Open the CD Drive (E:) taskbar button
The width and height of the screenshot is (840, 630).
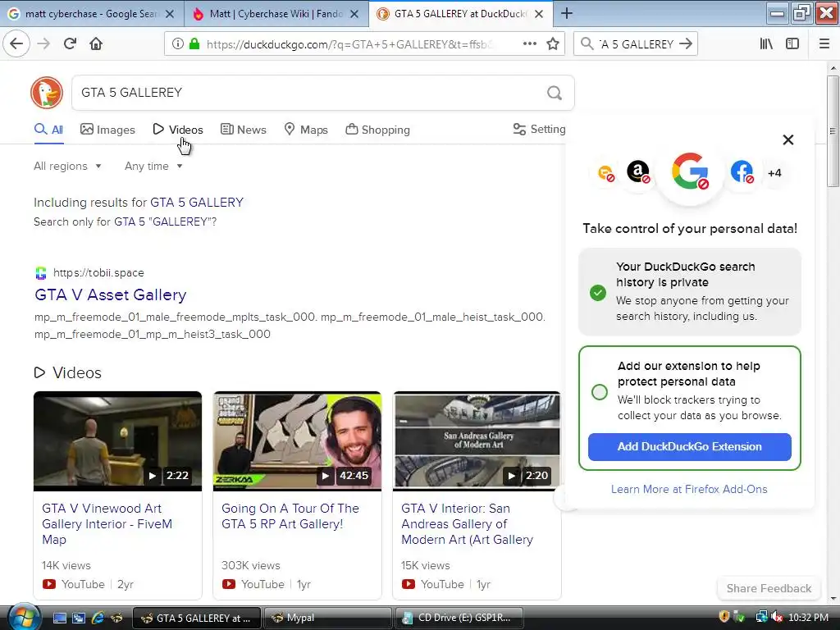click(459, 618)
